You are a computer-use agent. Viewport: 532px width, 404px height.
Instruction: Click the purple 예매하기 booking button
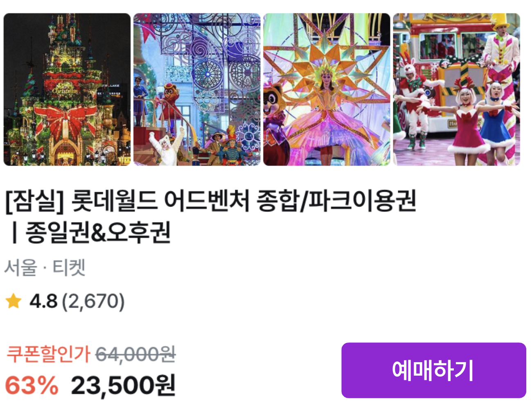(433, 370)
